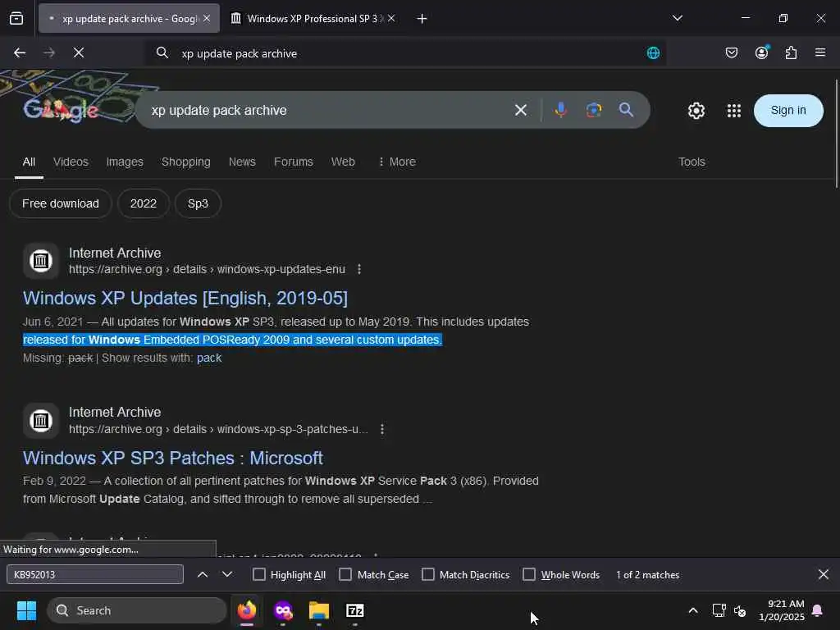The image size is (840, 630).
Task: Select the Videos search tab
Action: point(71,162)
